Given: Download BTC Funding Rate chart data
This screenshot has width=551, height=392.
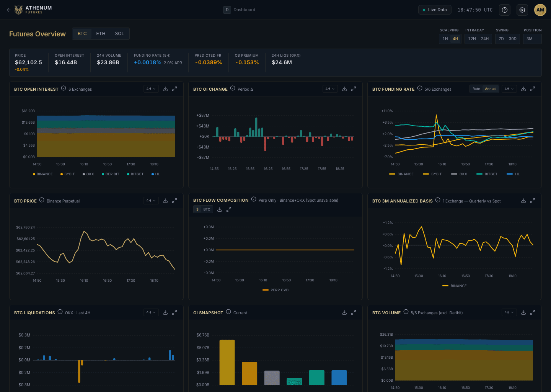Looking at the screenshot, I should tap(523, 89).
